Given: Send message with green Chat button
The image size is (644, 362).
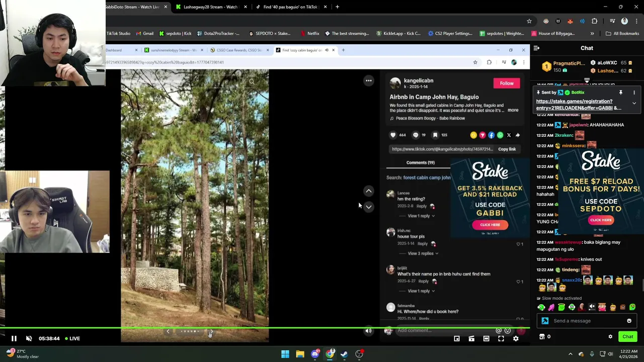Looking at the screenshot, I should pos(627,336).
